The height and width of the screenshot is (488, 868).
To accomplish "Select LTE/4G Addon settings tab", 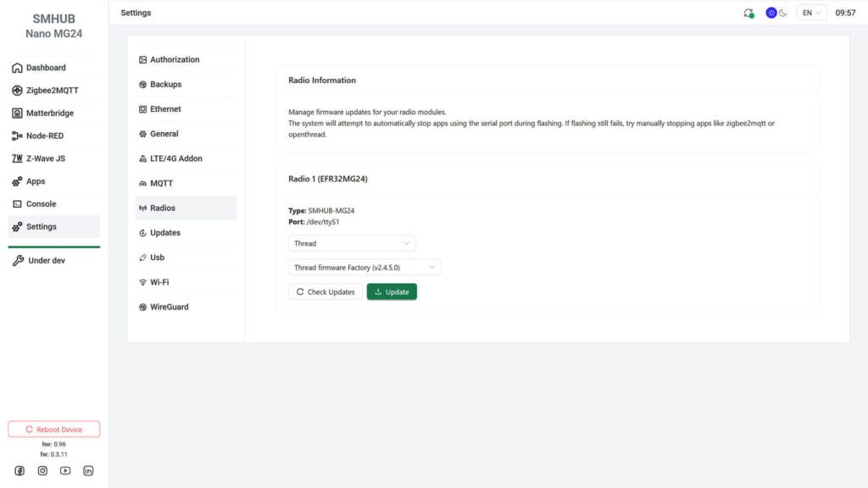I will (x=175, y=158).
